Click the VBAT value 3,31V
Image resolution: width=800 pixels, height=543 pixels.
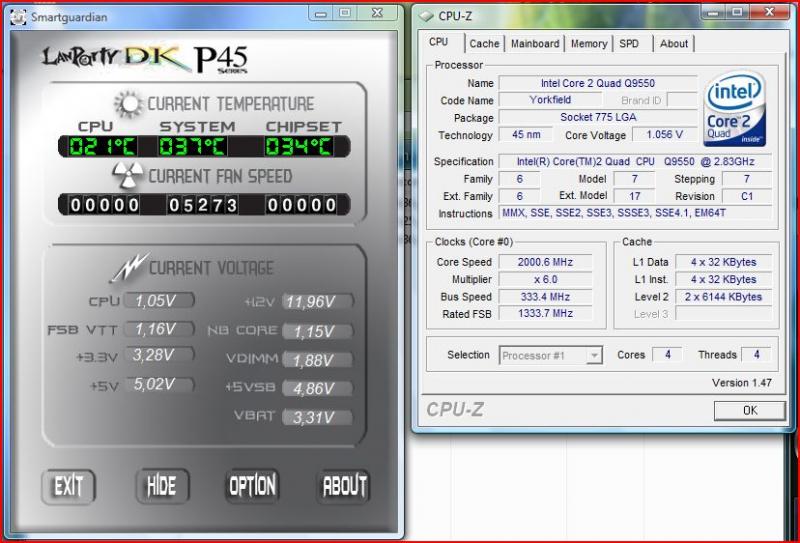point(317,417)
